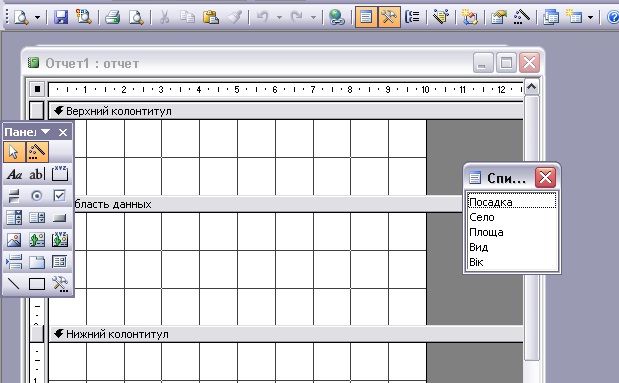Select the Text Box (ab|) tool
The width and height of the screenshot is (619, 383).
(37, 174)
